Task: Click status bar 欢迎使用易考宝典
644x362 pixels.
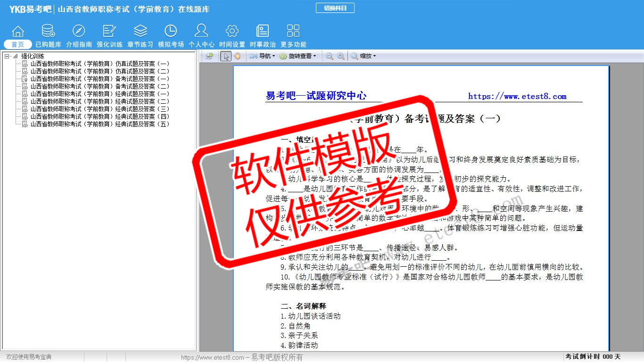Action: click(x=29, y=357)
